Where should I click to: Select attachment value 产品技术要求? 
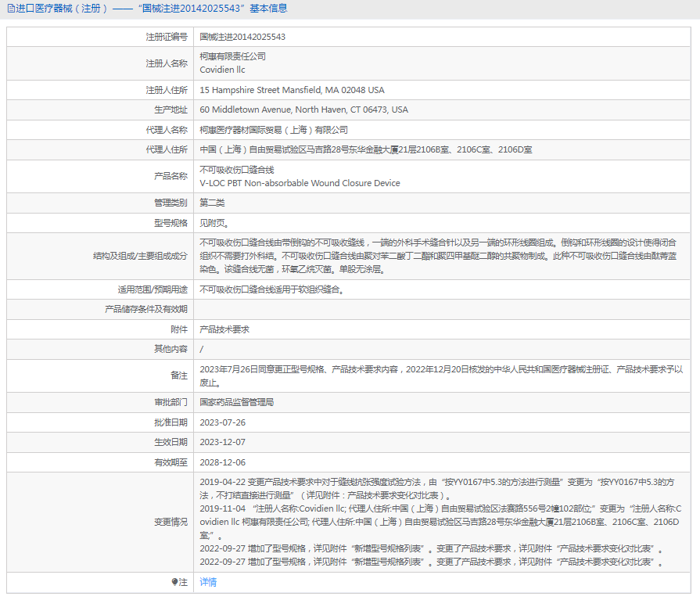tap(224, 329)
